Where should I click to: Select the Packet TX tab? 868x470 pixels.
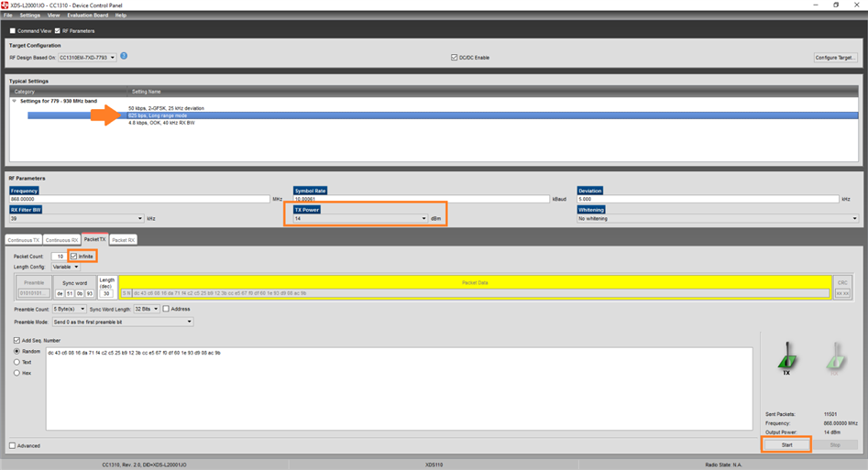click(94, 239)
